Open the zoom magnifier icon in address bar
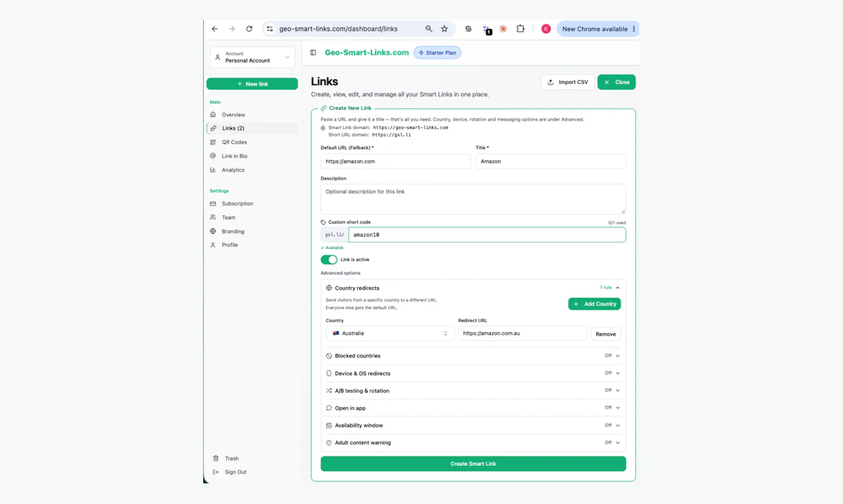The image size is (843, 504). [x=429, y=29]
